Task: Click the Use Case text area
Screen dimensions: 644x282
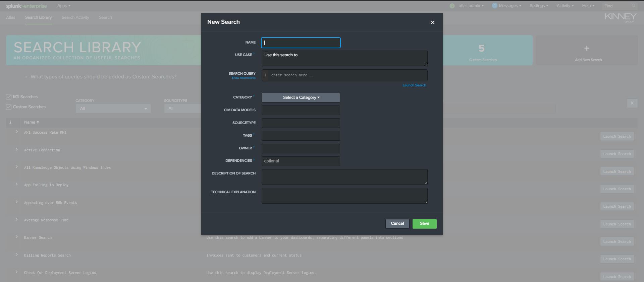Action: 344,58
